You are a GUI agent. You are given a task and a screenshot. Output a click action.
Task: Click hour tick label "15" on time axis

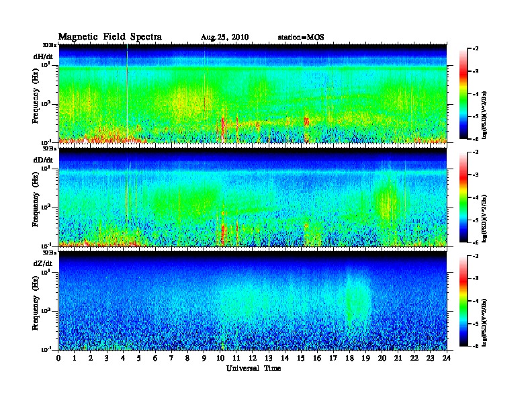(x=302, y=358)
